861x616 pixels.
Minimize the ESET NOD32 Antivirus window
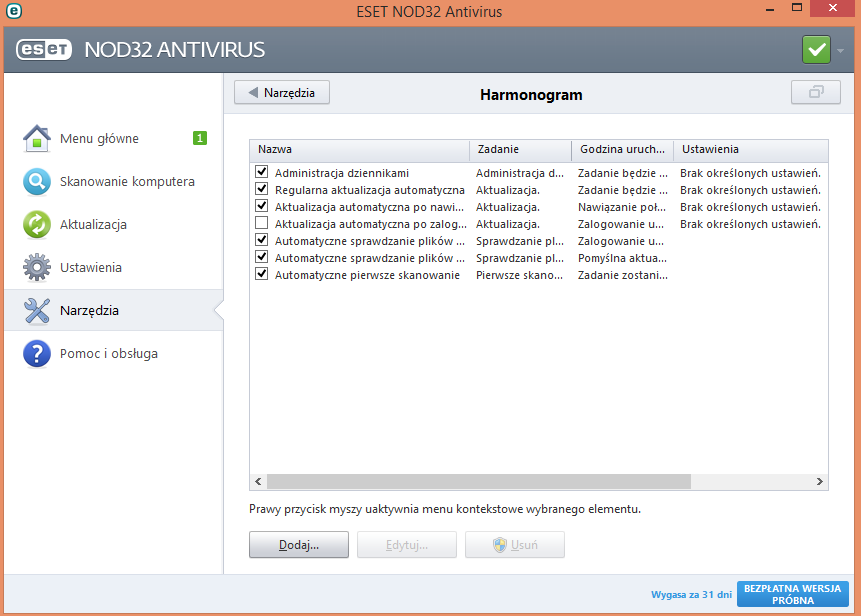point(770,9)
